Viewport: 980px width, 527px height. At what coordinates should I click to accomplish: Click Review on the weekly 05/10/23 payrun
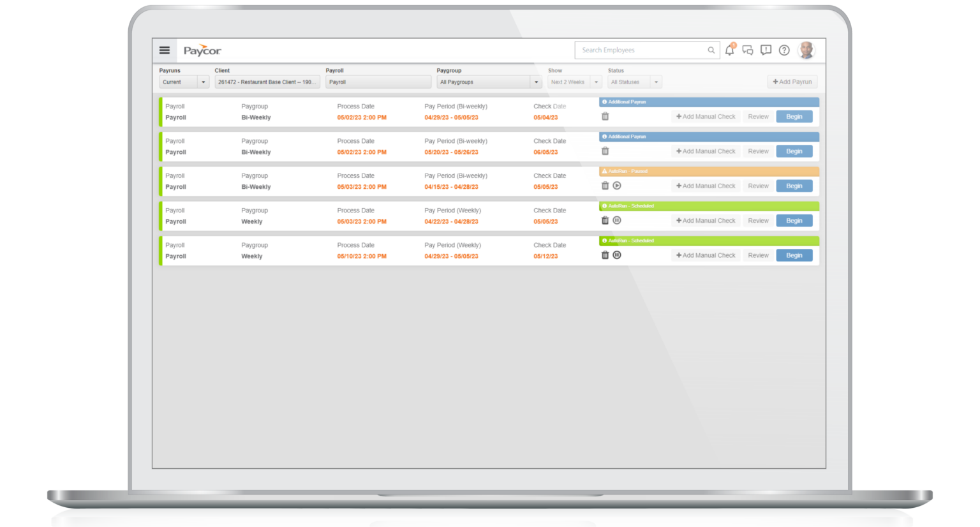pos(757,255)
